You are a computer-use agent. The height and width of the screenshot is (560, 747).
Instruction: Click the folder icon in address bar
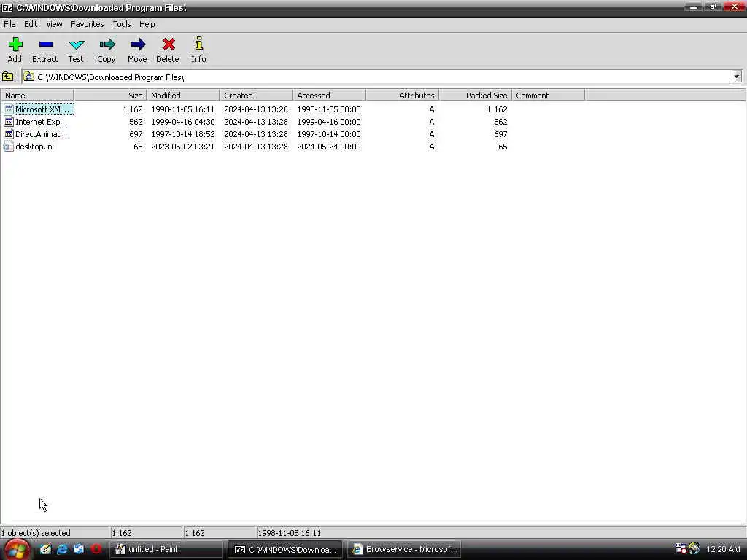coord(29,77)
